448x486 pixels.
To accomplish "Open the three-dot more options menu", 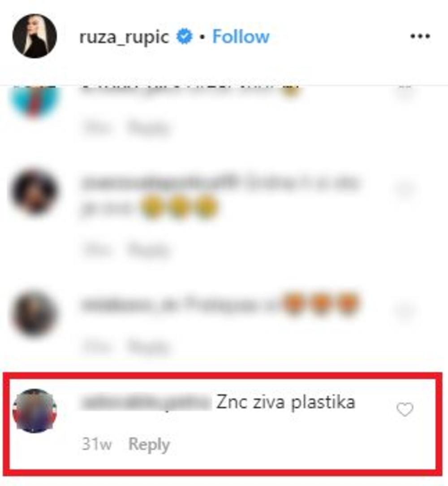I will (x=420, y=36).
